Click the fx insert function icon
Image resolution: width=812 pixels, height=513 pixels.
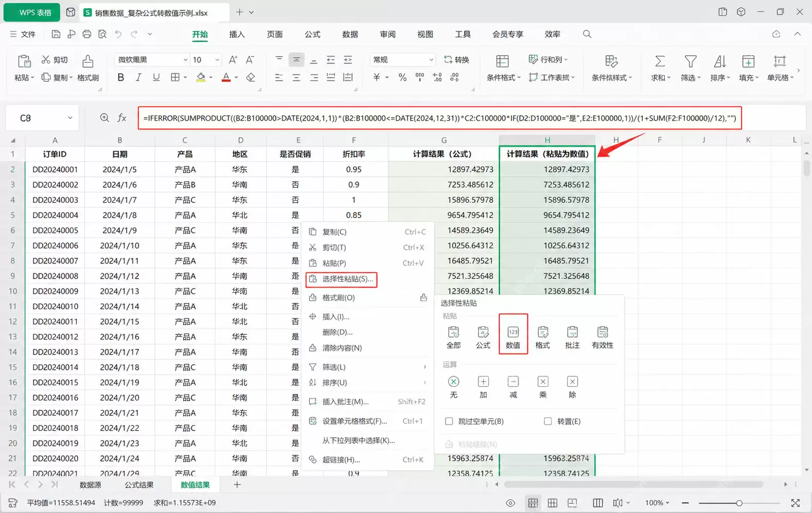point(122,118)
